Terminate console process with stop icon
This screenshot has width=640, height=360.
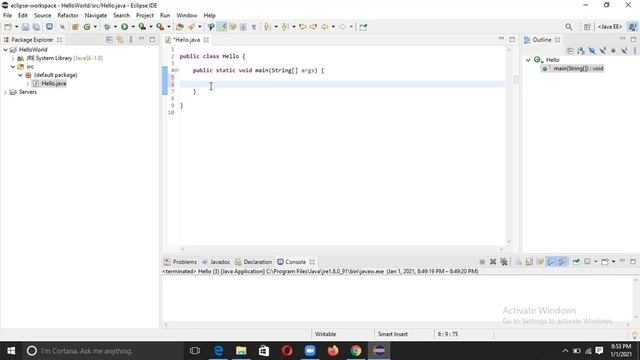tap(482, 262)
